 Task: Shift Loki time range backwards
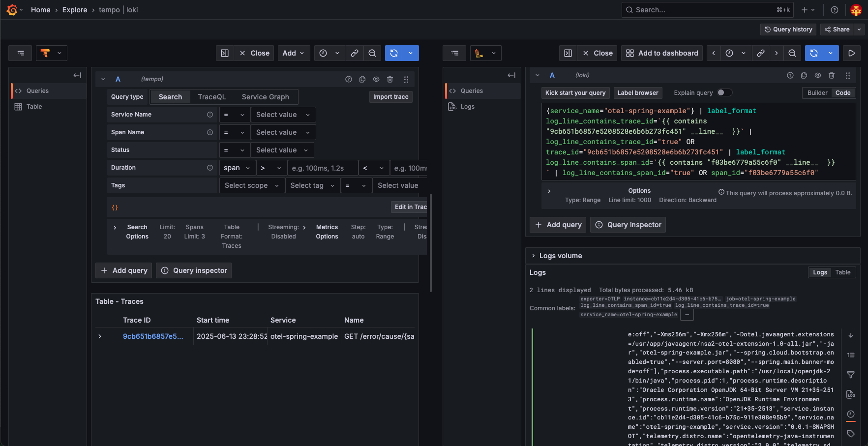714,53
